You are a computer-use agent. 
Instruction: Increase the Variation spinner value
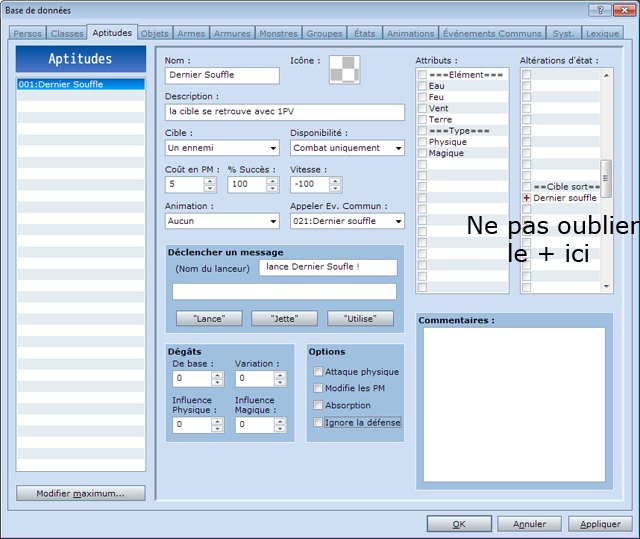click(280, 375)
